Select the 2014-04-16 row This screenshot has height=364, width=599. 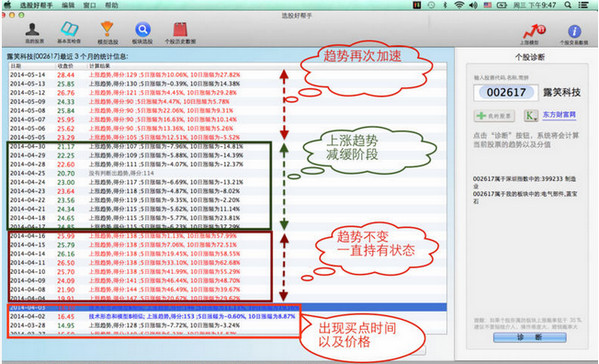[228, 236]
